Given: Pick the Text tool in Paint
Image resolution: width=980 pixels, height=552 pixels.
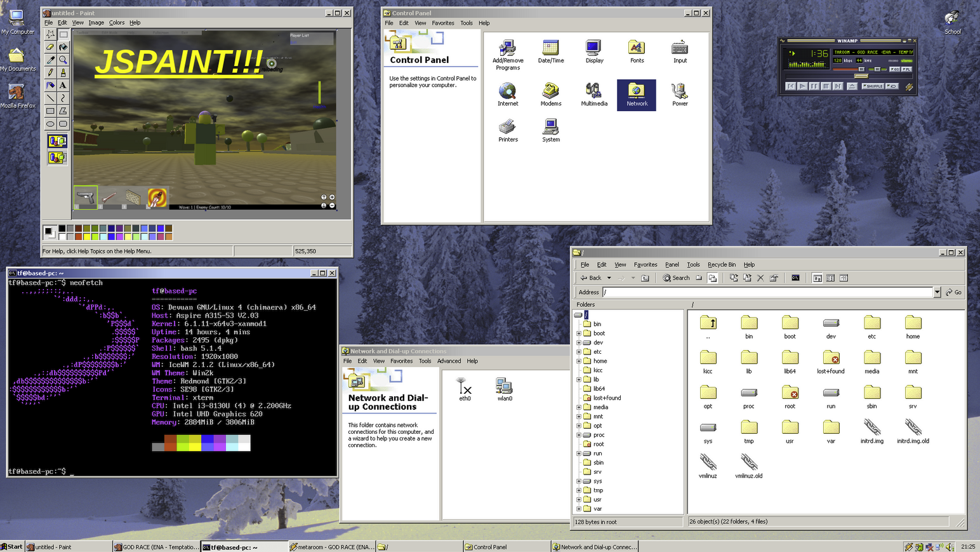Looking at the screenshot, I should click(63, 85).
